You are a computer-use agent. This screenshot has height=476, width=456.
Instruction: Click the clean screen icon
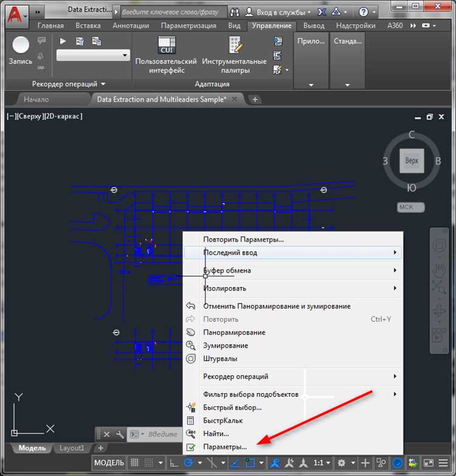429,463
